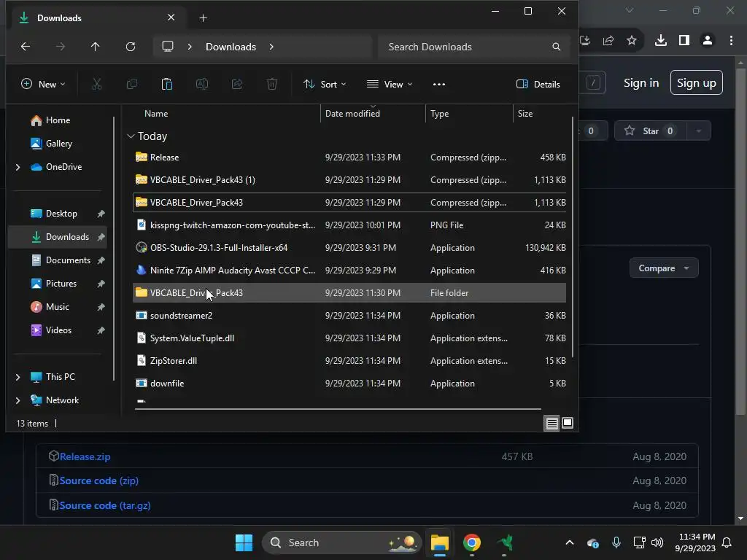This screenshot has height=560, width=747.
Task: Refresh the Downloads folder
Action: click(x=131, y=47)
